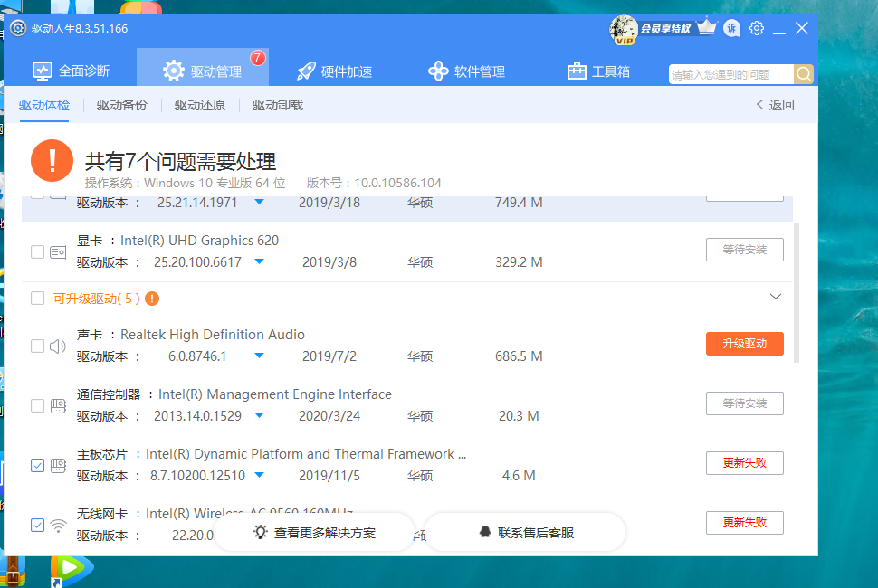Click 升级驱动 for Realtek audio
Viewport: 878px width, 588px height.
point(745,344)
